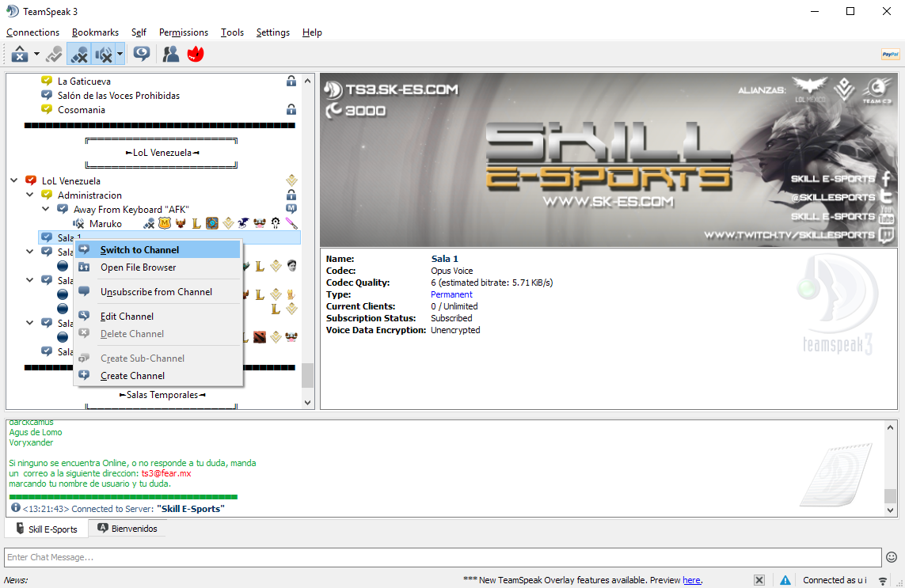Click the blue warning triangle status icon

pyautogui.click(x=785, y=581)
